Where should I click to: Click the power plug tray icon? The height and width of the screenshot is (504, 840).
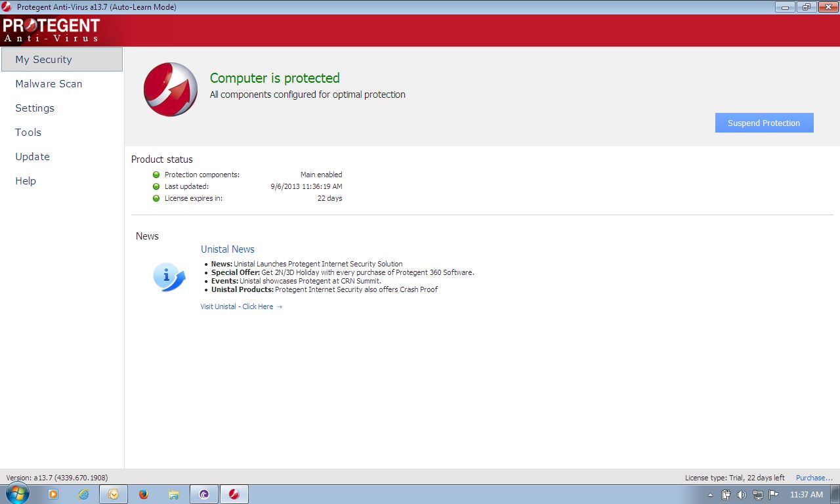pos(726,495)
